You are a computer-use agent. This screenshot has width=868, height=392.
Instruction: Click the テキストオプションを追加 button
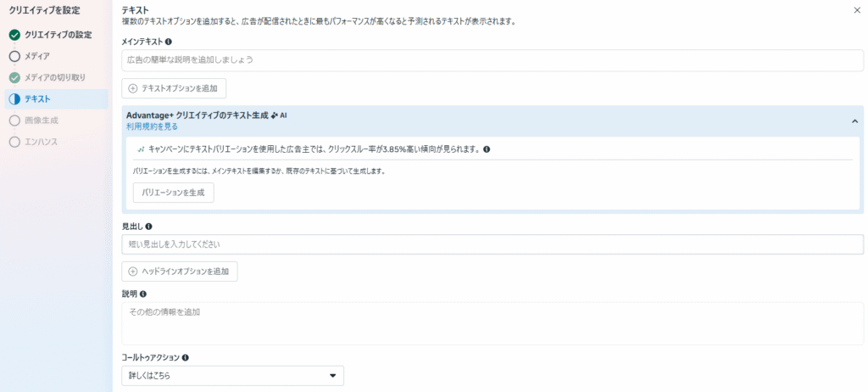tap(175, 88)
